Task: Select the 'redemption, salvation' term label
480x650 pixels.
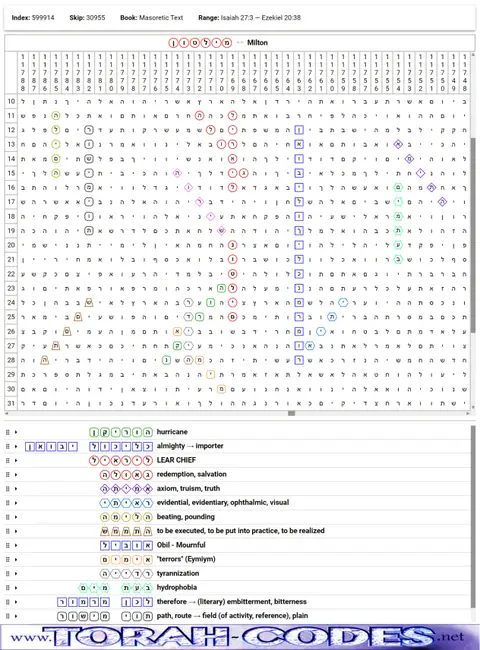Action: tap(192, 474)
